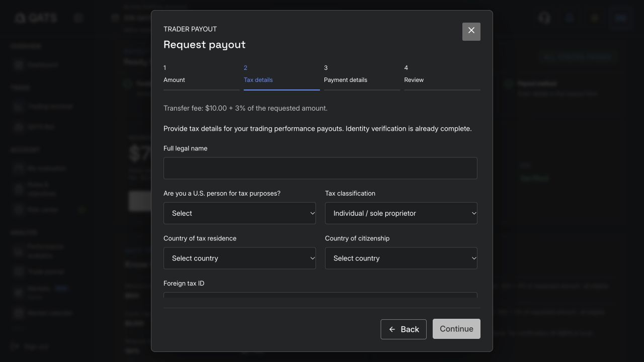Click the "Request payout" heading
The width and height of the screenshot is (644, 362).
pos(204,44)
